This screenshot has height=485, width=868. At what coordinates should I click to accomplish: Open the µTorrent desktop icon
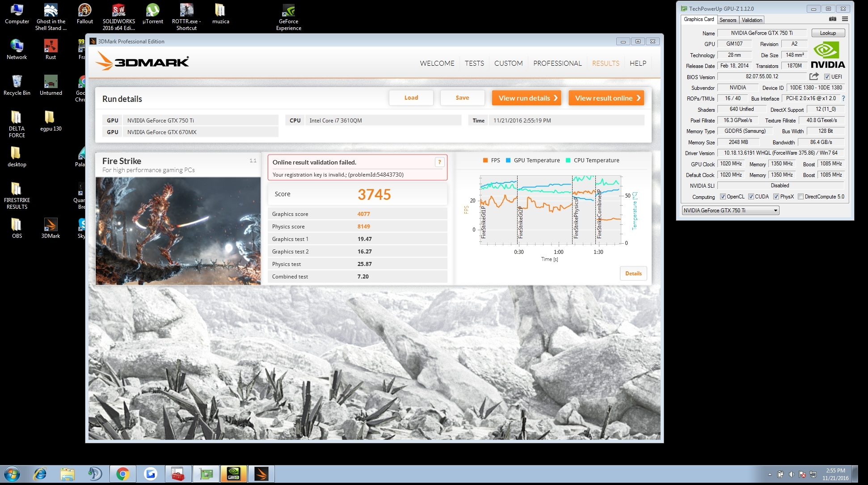tap(153, 14)
